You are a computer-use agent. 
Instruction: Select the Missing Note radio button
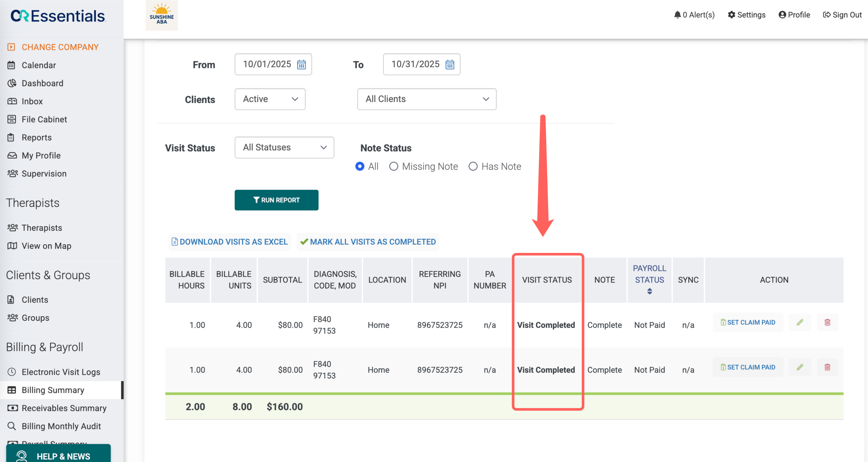point(393,166)
